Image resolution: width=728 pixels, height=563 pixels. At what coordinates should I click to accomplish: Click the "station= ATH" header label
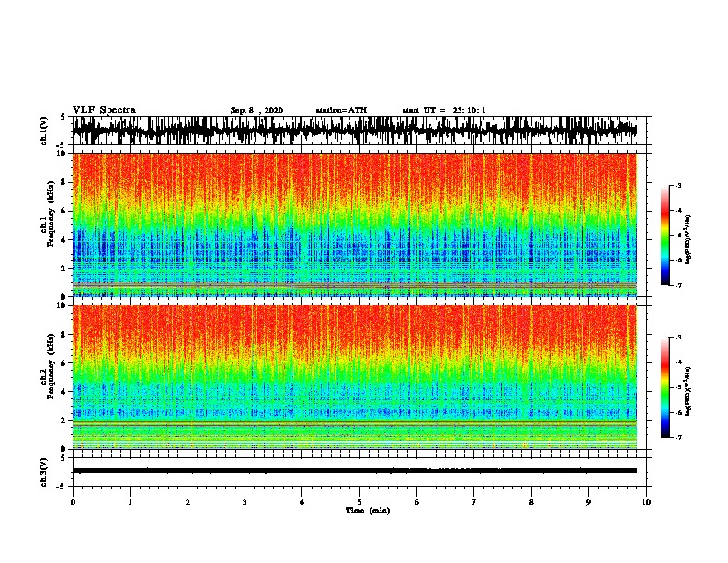(x=341, y=110)
